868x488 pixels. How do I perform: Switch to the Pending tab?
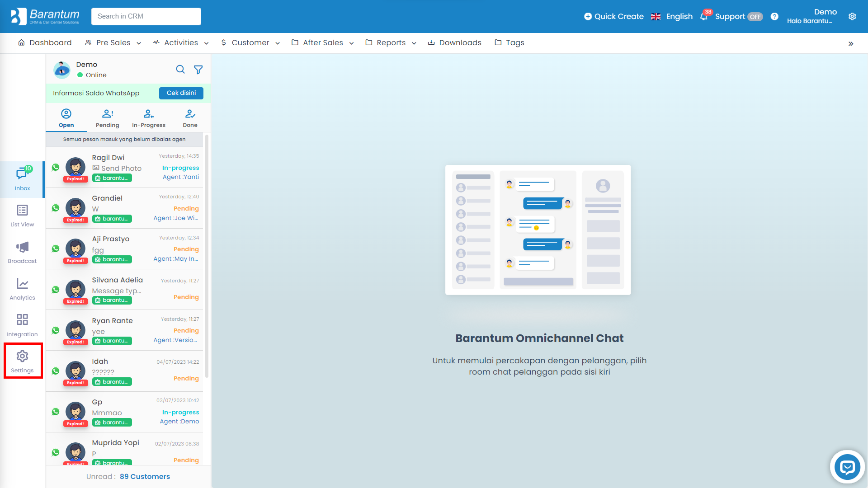108,118
